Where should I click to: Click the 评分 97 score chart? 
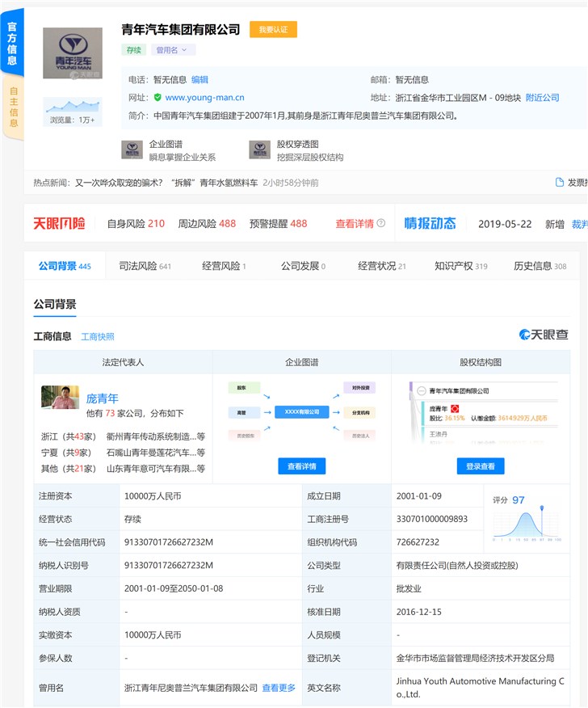(527, 519)
